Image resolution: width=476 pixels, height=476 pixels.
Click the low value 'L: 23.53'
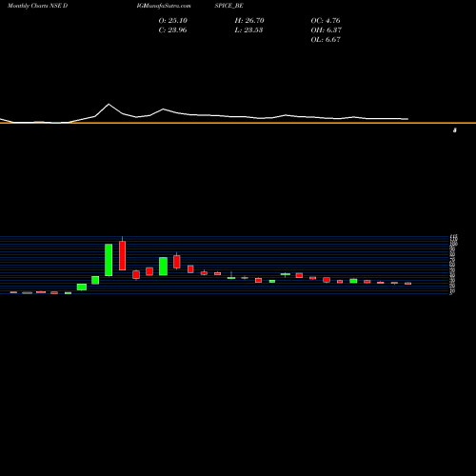click(x=248, y=30)
